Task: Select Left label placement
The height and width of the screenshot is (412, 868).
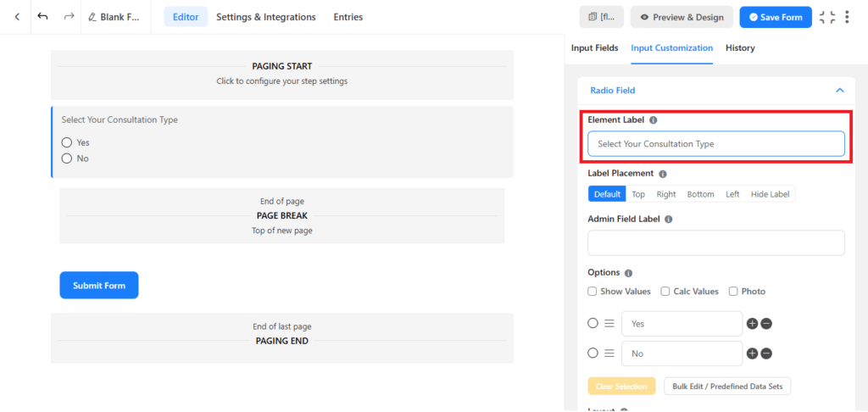Action: [732, 194]
